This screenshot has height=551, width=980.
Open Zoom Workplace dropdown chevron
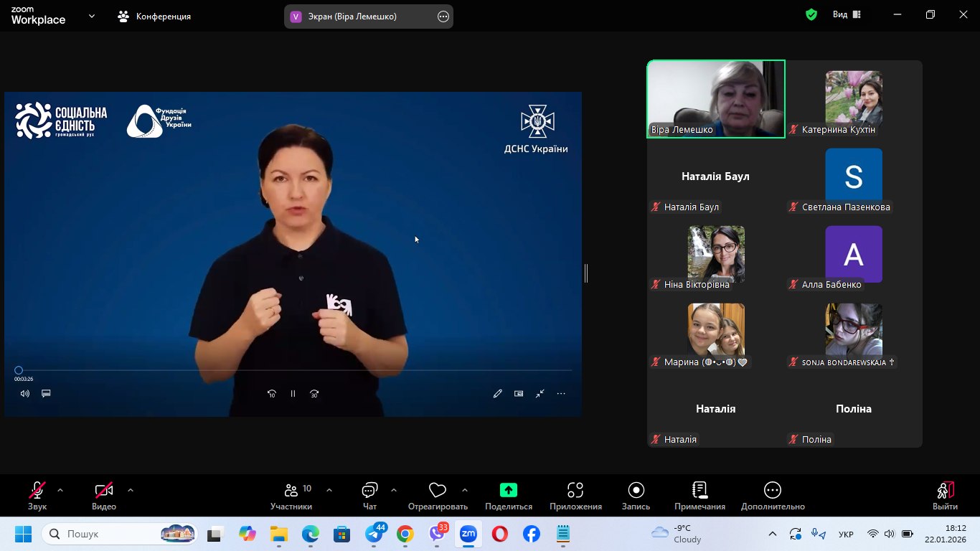pos(92,16)
